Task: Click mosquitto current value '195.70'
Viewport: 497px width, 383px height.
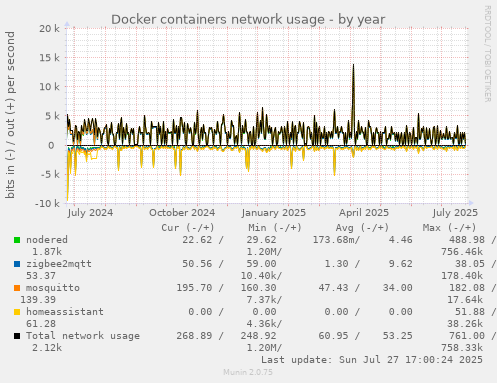Action: 194,288
